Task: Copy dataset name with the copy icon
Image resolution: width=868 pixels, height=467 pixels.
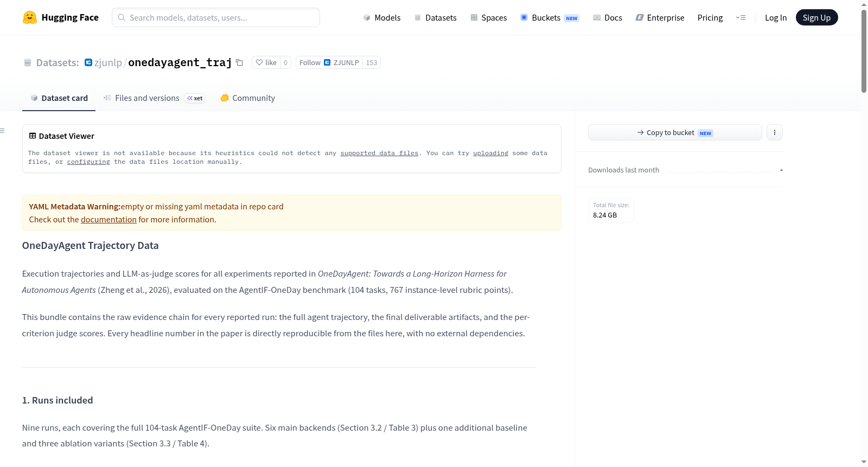Action: click(x=239, y=62)
